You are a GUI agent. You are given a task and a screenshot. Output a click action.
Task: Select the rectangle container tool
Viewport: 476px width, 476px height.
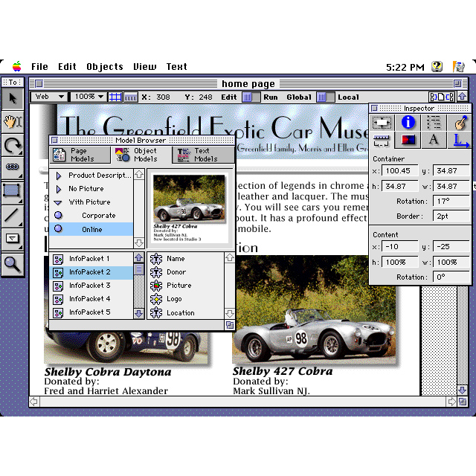[13, 192]
